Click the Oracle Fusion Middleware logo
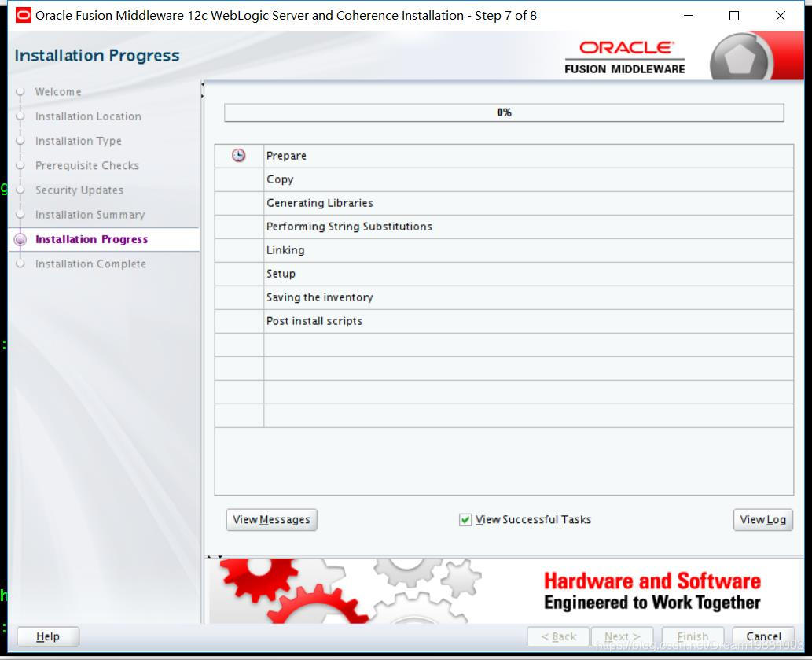Image resolution: width=812 pixels, height=660 pixels. click(625, 57)
